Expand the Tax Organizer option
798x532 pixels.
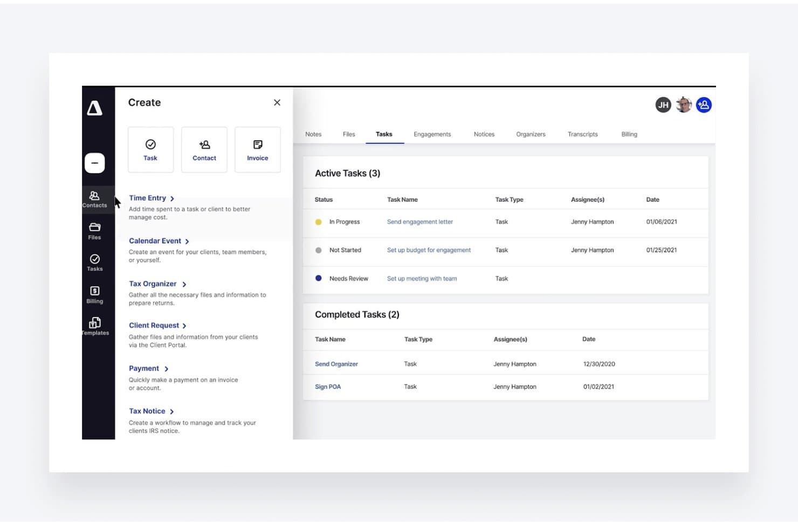157,284
